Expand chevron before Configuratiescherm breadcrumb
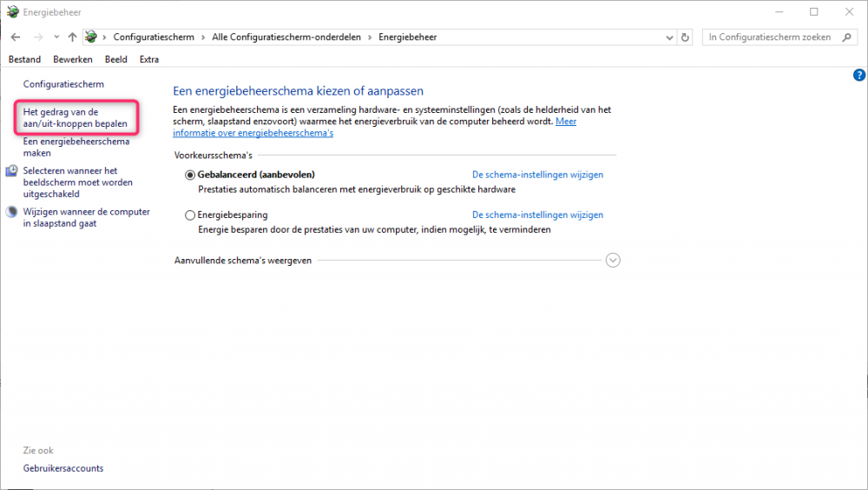 [x=104, y=37]
